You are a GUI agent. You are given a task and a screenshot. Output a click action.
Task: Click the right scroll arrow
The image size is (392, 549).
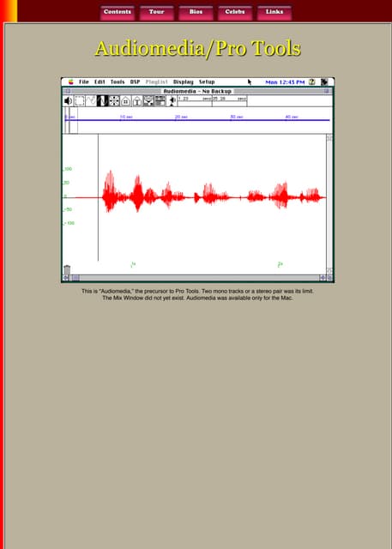(x=323, y=278)
